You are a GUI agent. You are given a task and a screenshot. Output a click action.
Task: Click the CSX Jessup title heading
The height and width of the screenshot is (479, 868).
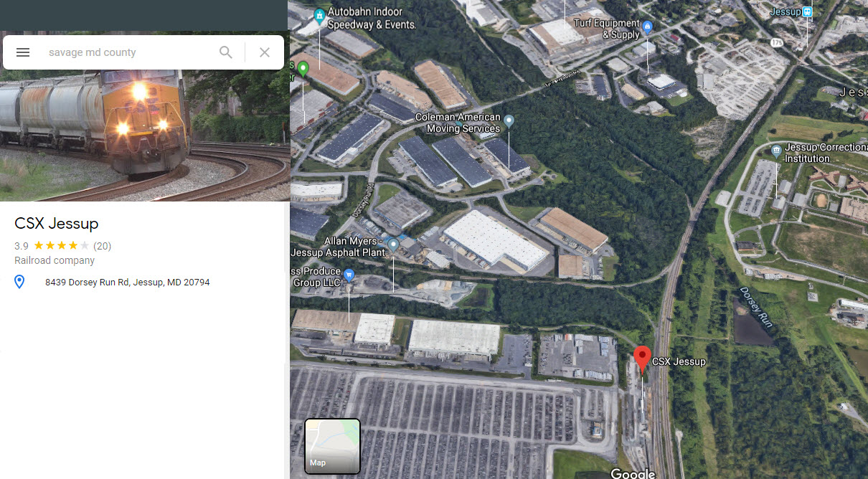pyautogui.click(x=56, y=223)
